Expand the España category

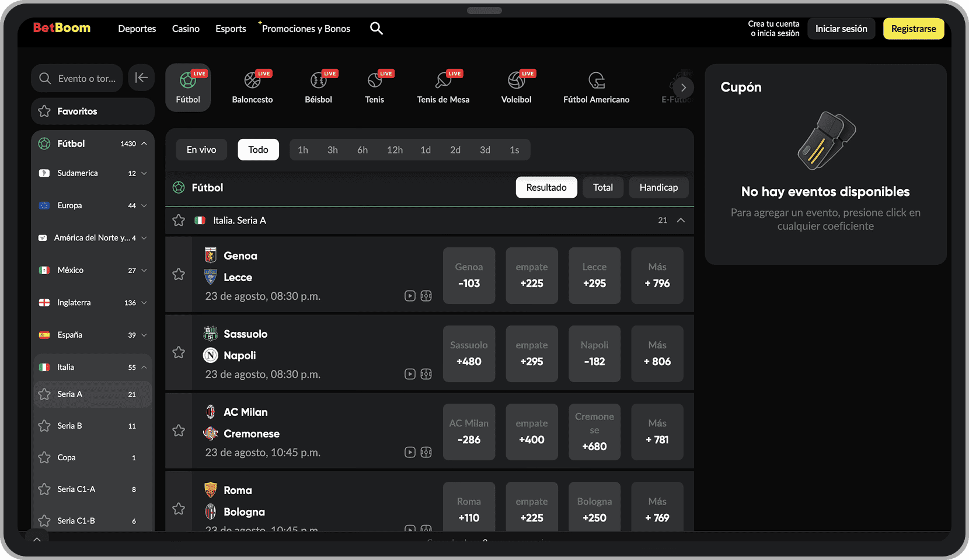click(x=144, y=335)
